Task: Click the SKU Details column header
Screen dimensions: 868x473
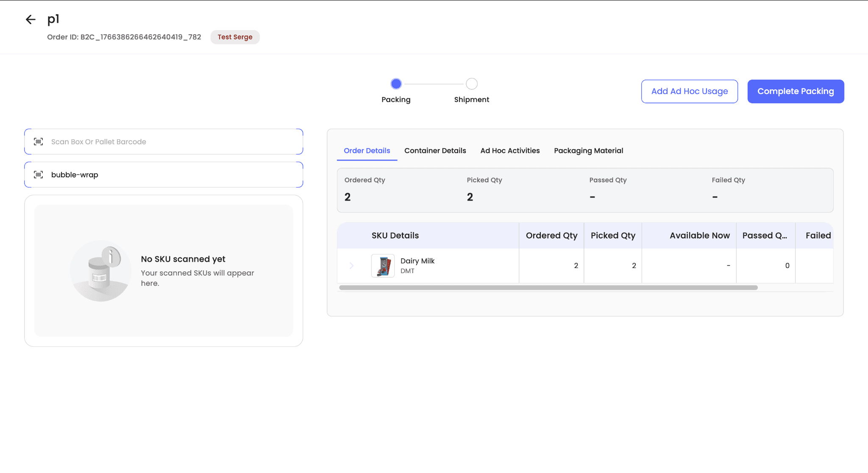Action: point(395,235)
